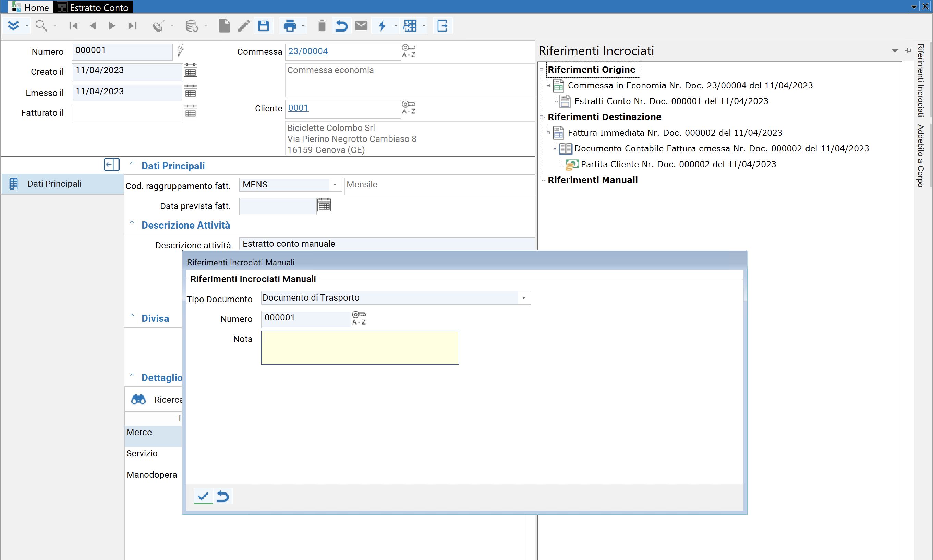
Task: Select Partita Cliente Nr. Doc. 000002 item
Action: coord(678,164)
